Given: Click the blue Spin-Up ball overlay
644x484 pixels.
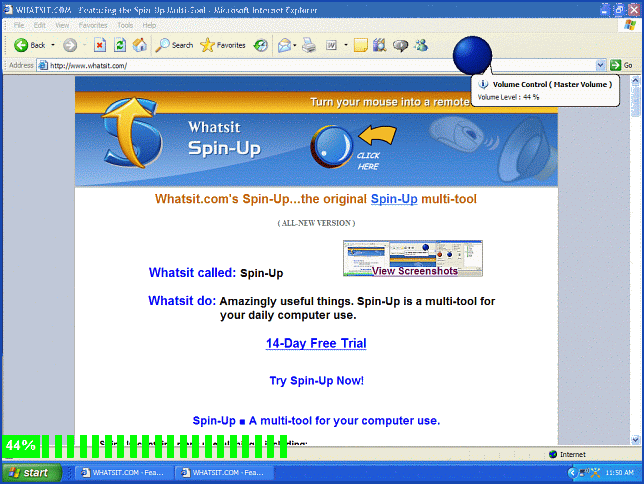Looking at the screenshot, I should [472, 55].
